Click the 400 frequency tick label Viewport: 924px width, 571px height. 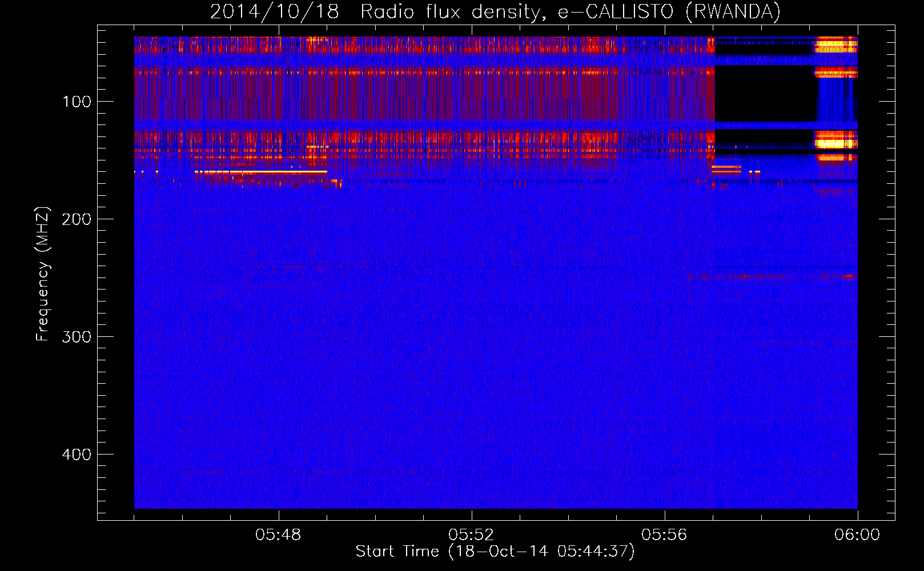77,455
